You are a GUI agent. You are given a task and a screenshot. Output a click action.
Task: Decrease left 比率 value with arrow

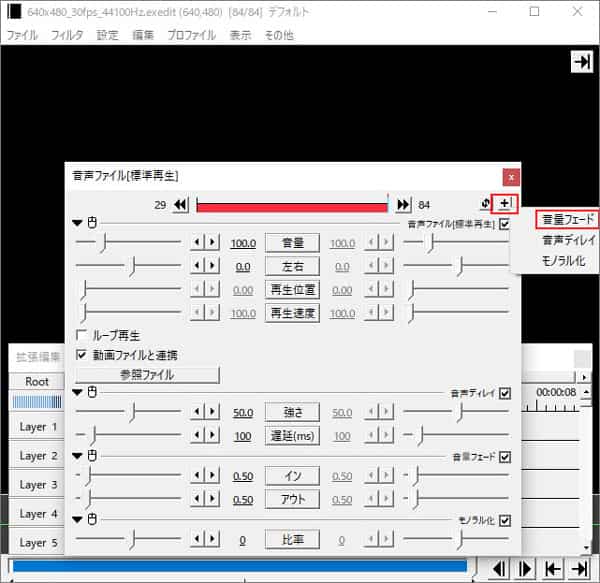197,539
